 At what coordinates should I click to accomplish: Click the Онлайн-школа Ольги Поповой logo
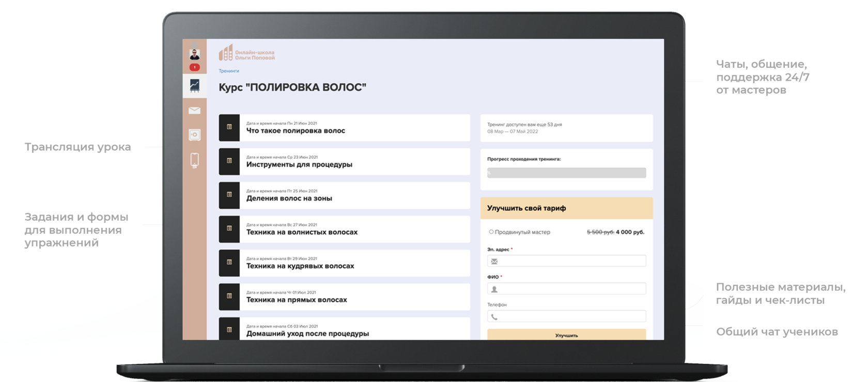pos(246,53)
